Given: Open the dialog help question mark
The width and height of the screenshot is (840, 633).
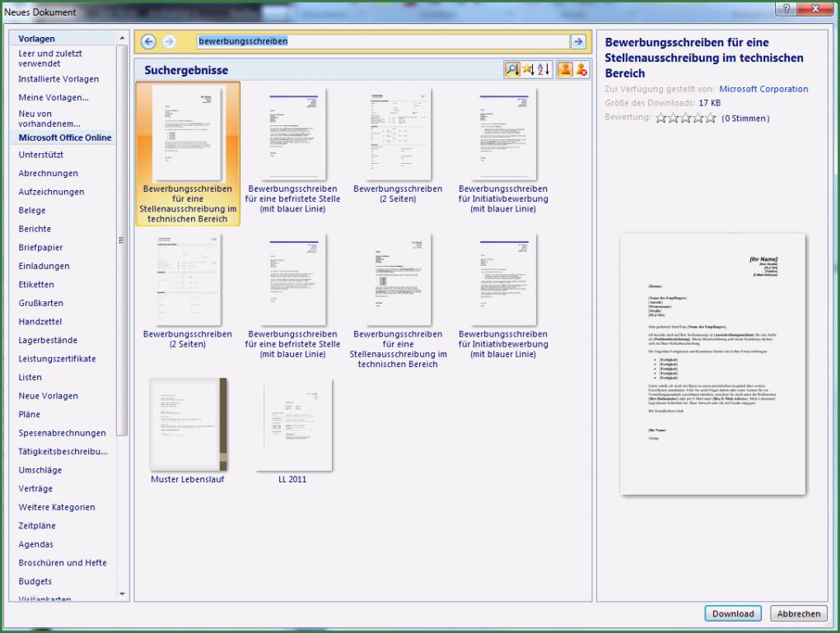Looking at the screenshot, I should point(786,8).
